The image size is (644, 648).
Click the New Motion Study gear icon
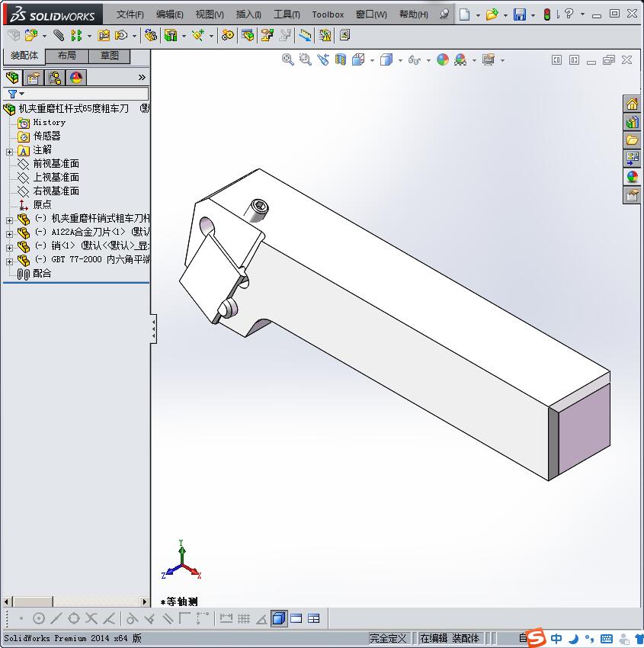click(x=228, y=36)
